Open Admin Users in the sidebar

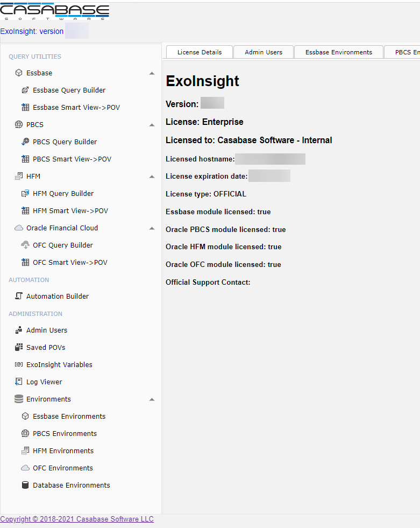coord(47,330)
